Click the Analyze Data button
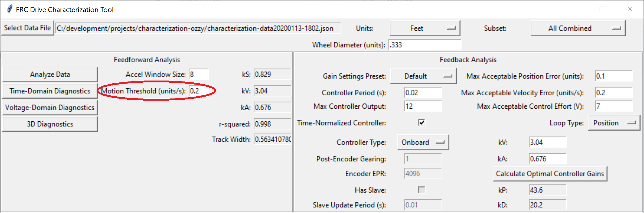The height and width of the screenshot is (213, 644). (x=50, y=74)
